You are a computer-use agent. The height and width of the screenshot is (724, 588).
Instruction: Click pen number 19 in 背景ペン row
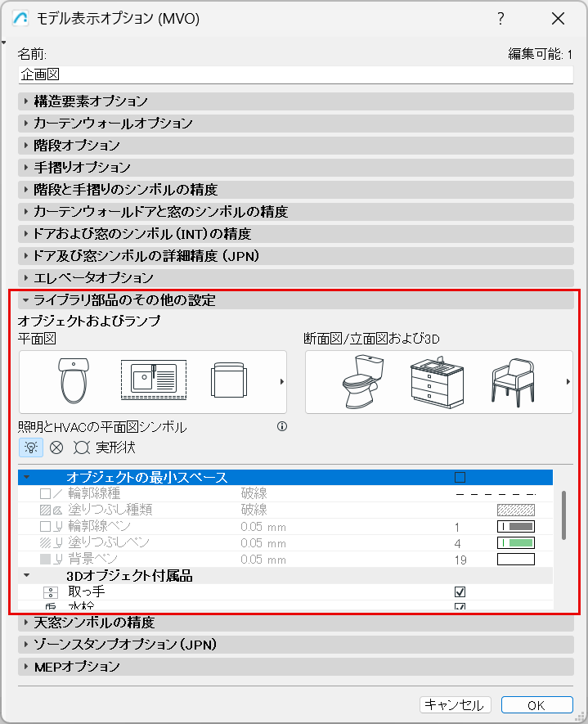point(460,560)
